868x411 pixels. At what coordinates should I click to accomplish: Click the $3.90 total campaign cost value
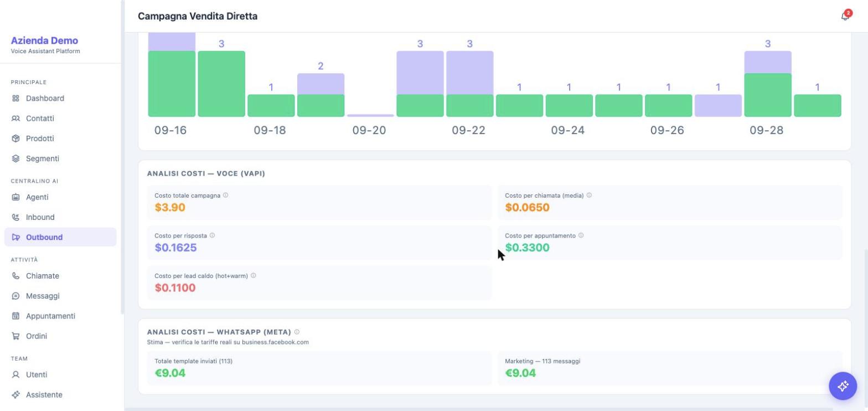[170, 208]
